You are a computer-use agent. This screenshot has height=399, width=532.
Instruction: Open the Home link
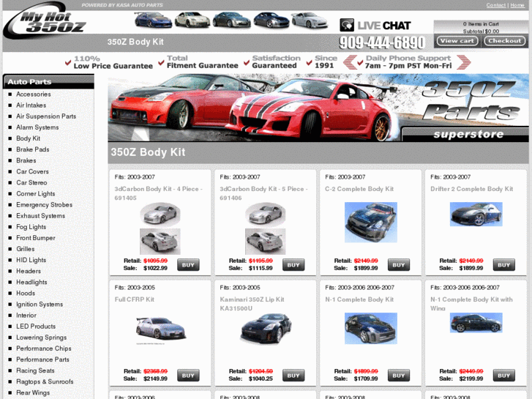coord(517,5)
